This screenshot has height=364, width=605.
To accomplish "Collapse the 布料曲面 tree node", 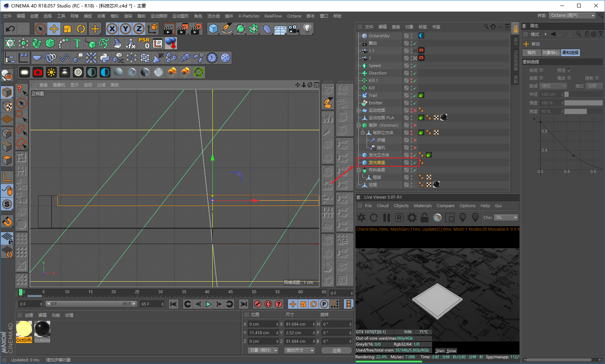I will tap(358, 170).
